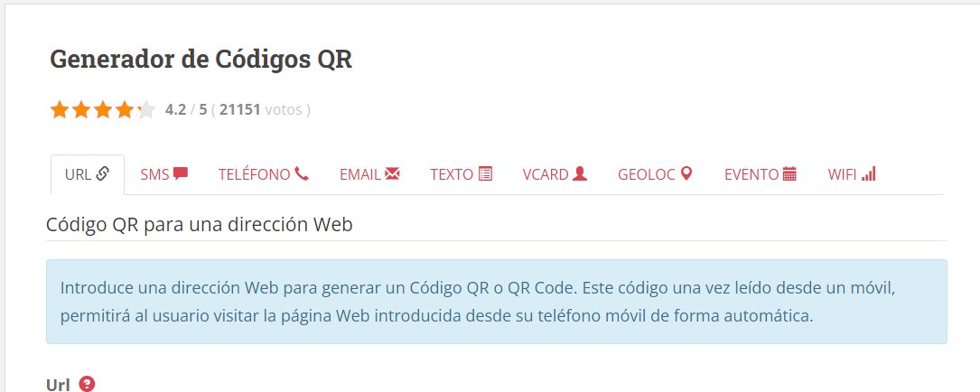Switch to the VCARD tab
Screen dimensions: 980x392
tap(555, 174)
